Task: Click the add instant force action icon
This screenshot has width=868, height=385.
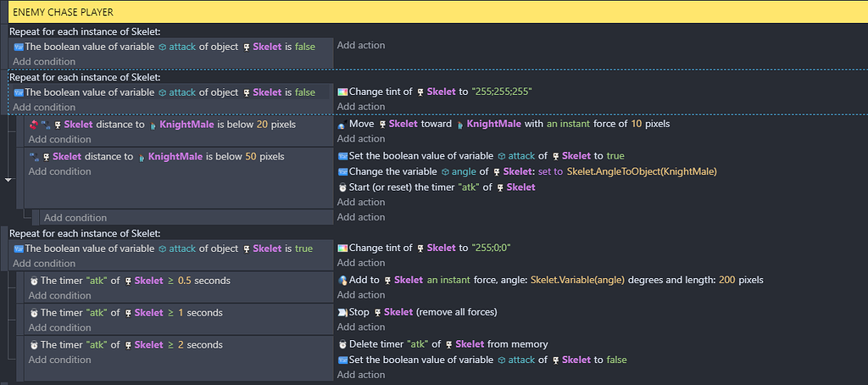Action: point(342,280)
